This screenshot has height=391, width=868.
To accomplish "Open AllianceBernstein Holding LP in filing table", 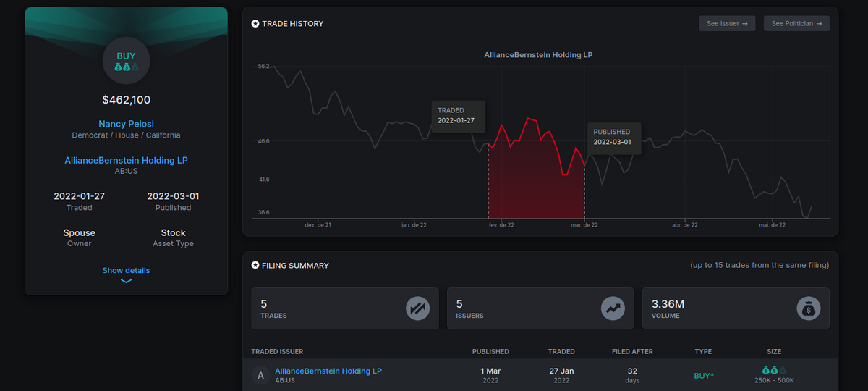I will tap(328, 371).
